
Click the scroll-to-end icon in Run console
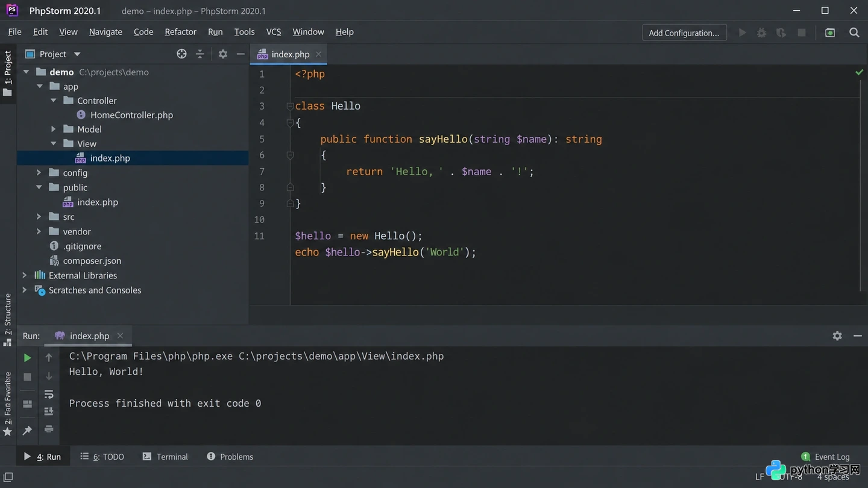[49, 411]
